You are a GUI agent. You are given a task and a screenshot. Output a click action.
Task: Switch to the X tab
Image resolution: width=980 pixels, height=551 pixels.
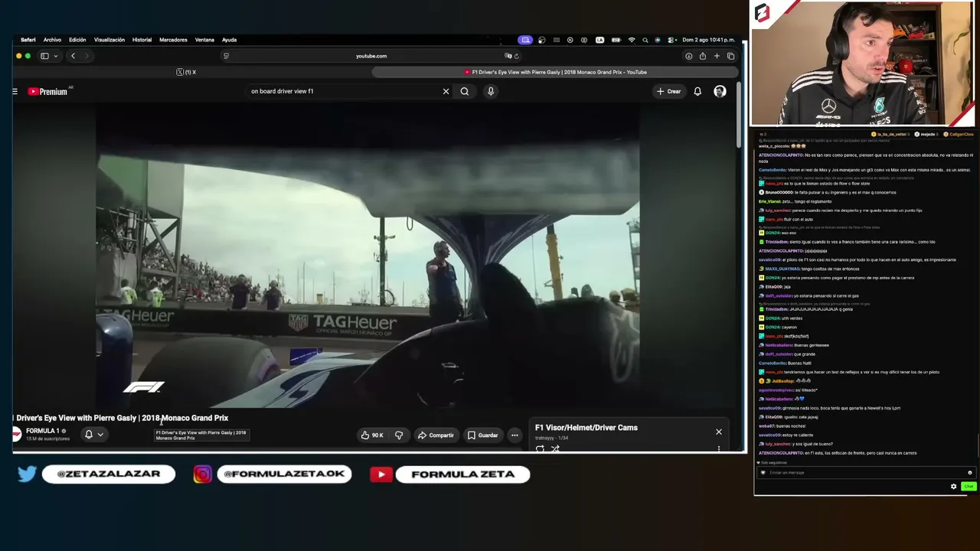coord(186,72)
